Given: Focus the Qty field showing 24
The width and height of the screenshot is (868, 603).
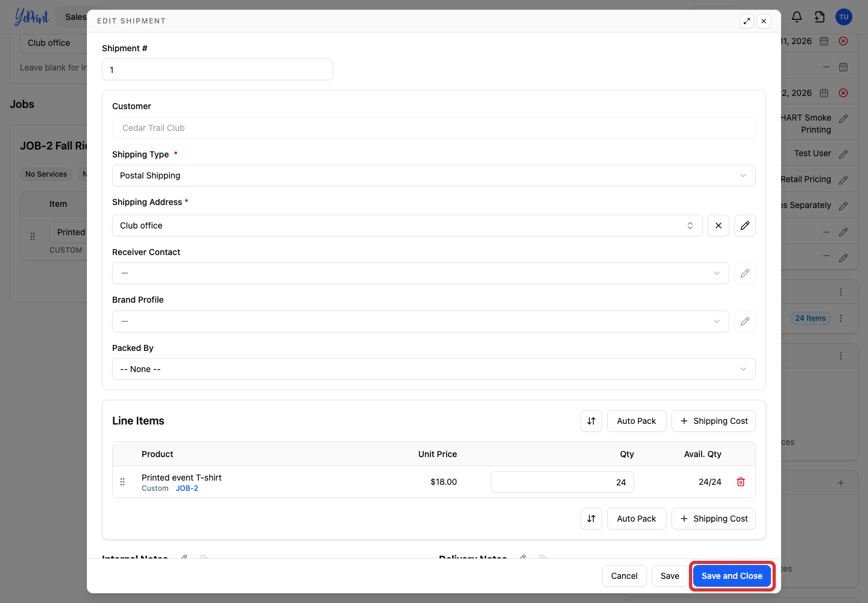Looking at the screenshot, I should tap(562, 482).
